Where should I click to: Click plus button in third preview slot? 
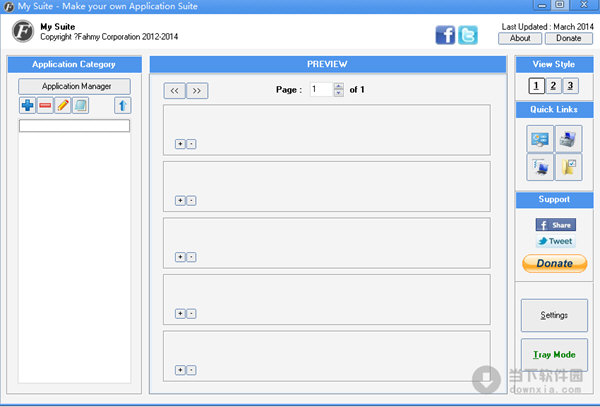click(x=180, y=257)
